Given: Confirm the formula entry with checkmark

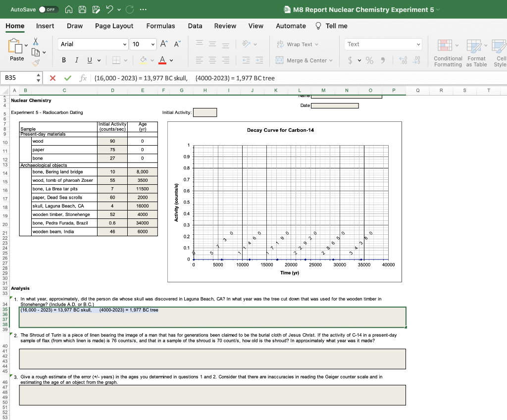Looking at the screenshot, I should coord(68,78).
